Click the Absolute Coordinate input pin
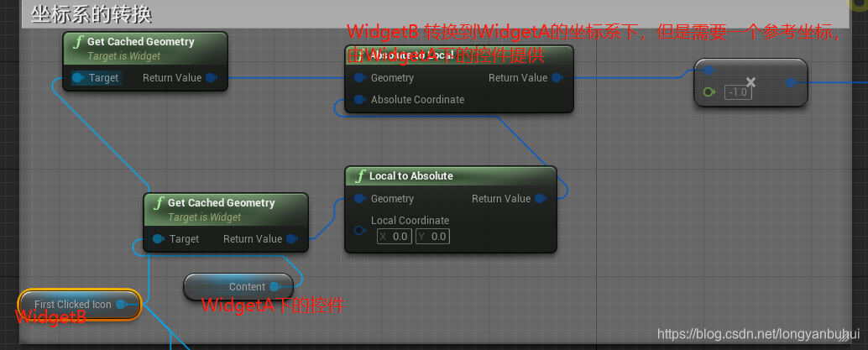The width and height of the screenshot is (868, 350). [x=359, y=100]
